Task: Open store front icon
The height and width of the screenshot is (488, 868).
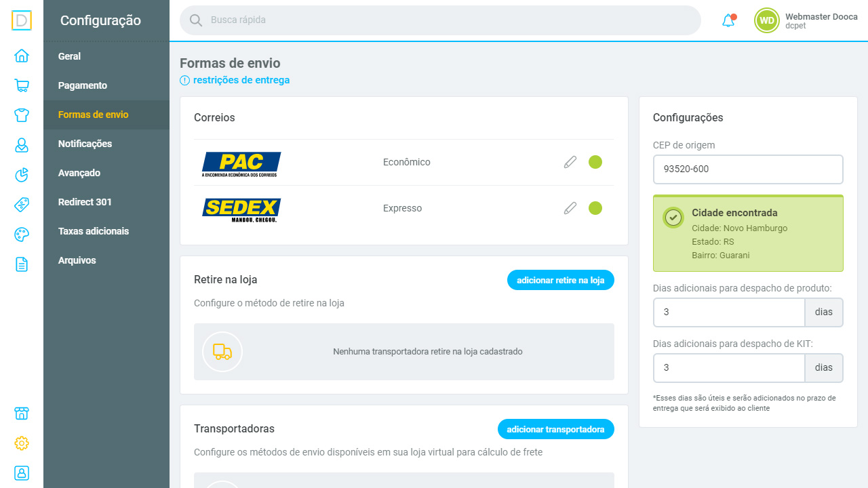Action: pyautogui.click(x=22, y=413)
